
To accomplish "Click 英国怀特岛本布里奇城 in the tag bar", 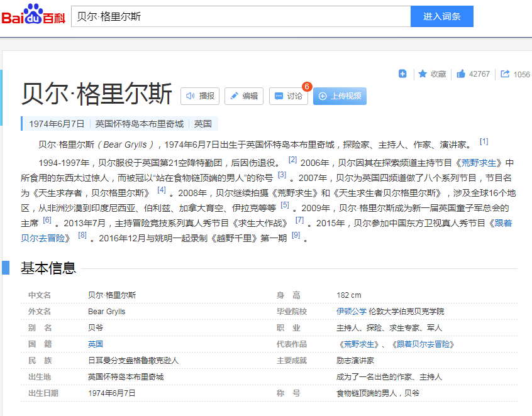I will (x=140, y=124).
